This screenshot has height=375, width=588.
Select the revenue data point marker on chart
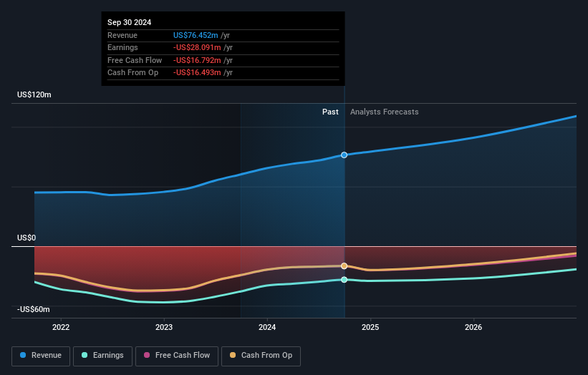click(x=344, y=155)
